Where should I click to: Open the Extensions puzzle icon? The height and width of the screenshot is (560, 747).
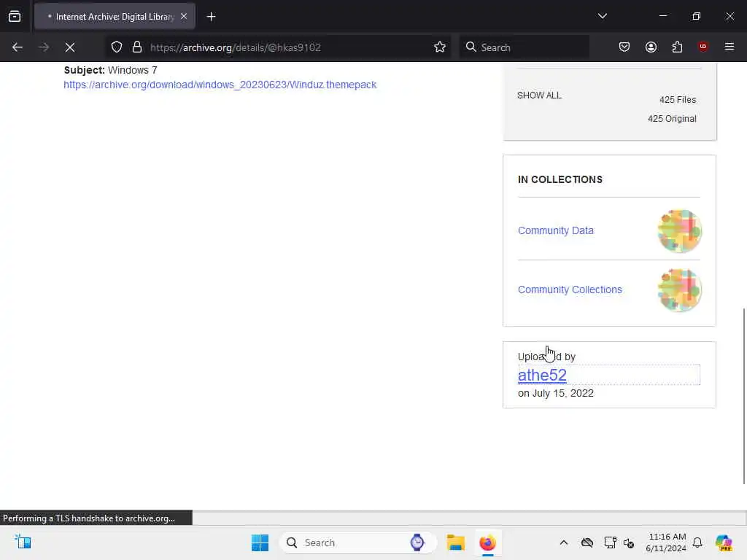click(x=677, y=47)
